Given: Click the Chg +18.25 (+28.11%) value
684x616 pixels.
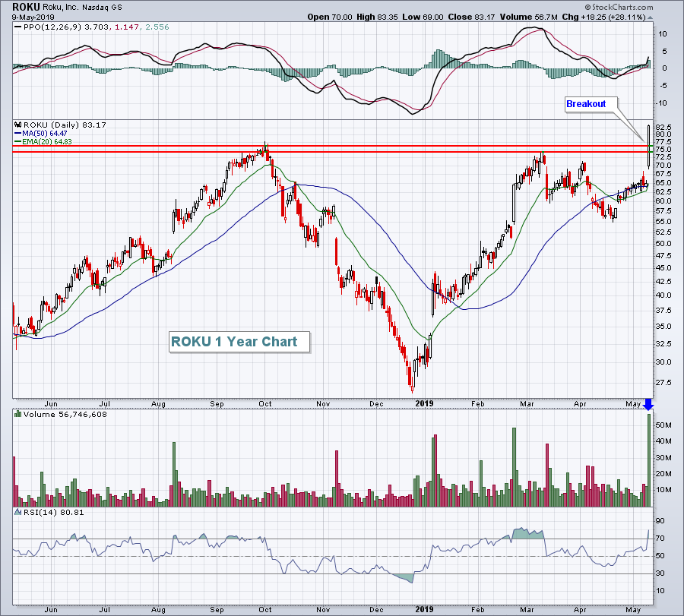Looking at the screenshot, I should point(603,17).
